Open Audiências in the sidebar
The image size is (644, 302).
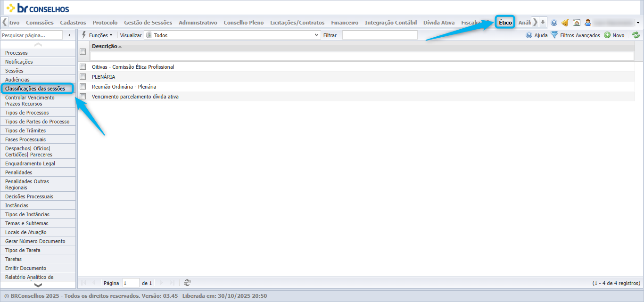coord(38,80)
